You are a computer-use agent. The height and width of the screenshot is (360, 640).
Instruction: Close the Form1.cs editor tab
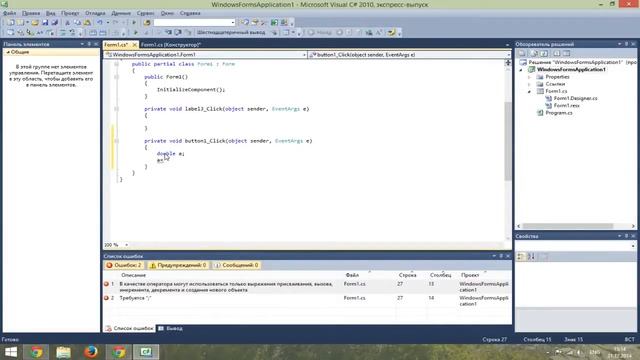(134, 44)
